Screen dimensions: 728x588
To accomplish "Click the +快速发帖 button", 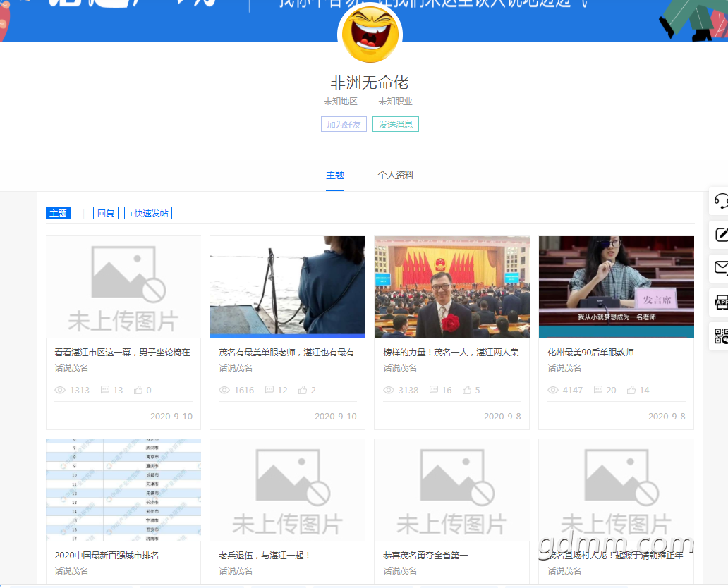I will click(148, 213).
